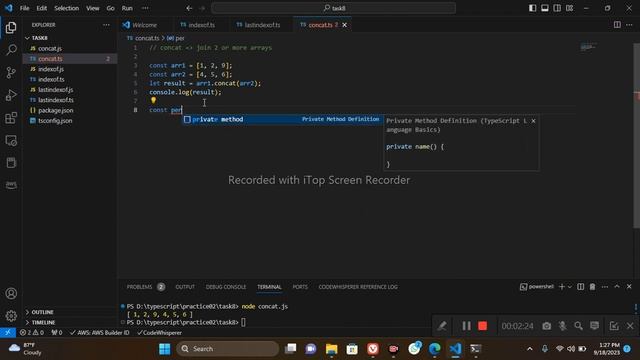The height and width of the screenshot is (360, 640).
Task: Click recorder pen annotation tool
Action: tap(442, 326)
